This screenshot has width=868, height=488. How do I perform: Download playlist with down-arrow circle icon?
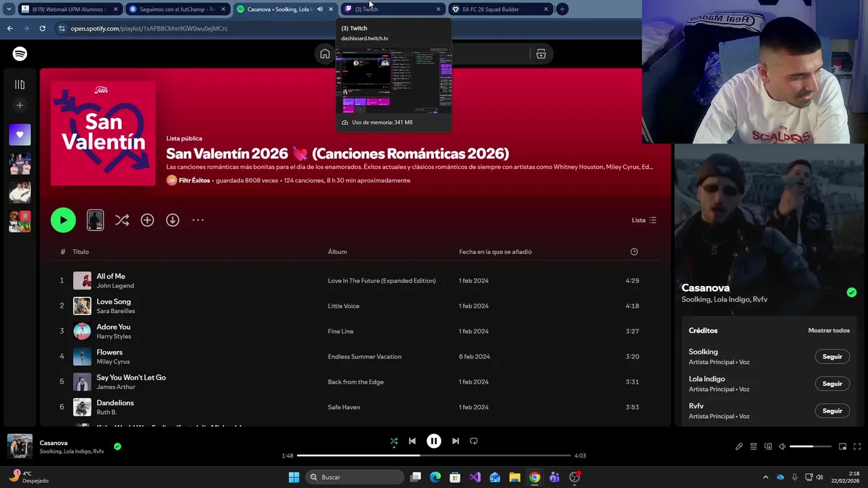173,220
